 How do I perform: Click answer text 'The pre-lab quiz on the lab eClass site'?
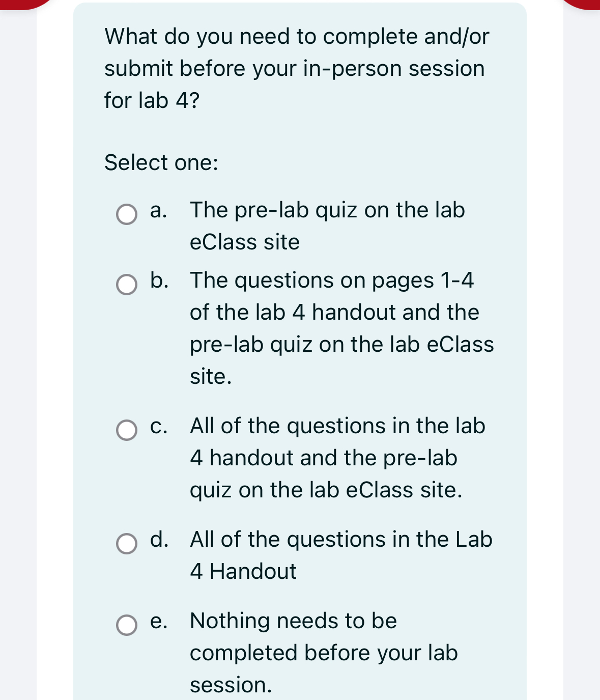[x=327, y=226]
